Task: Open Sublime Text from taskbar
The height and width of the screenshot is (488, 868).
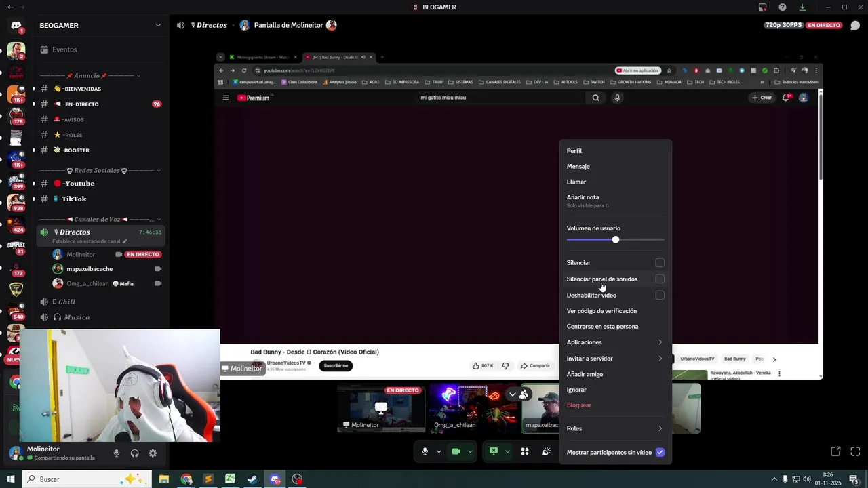Action: click(208, 479)
